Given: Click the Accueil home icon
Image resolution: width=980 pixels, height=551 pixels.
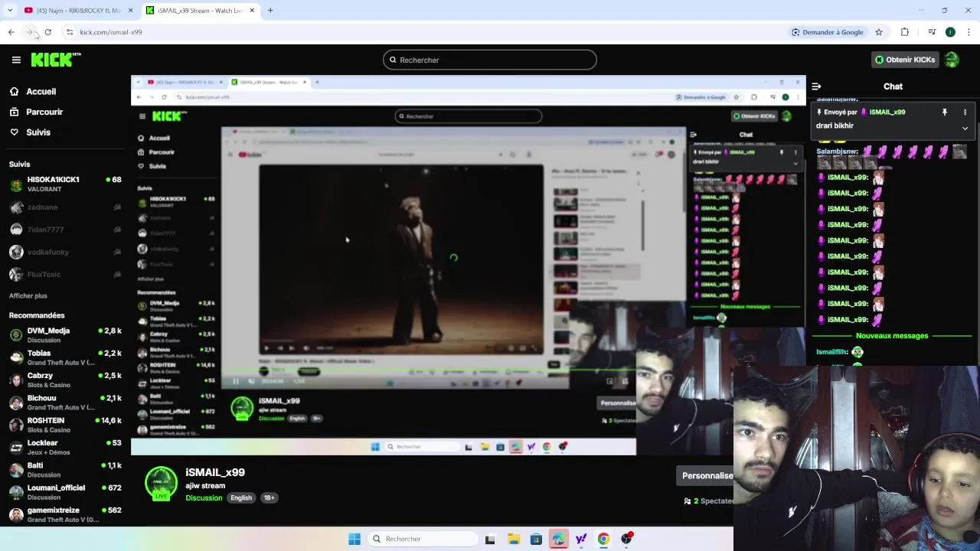Looking at the screenshot, I should 15,91.
